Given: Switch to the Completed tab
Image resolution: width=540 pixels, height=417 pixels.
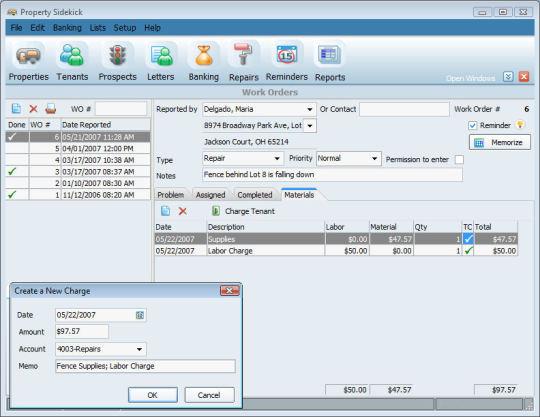Looking at the screenshot, I should click(255, 195).
